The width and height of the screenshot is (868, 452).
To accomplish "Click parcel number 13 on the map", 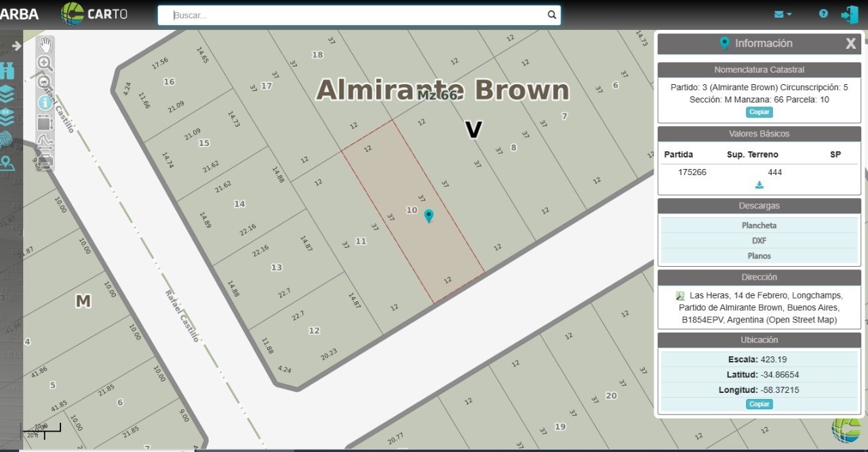I will pos(277,267).
